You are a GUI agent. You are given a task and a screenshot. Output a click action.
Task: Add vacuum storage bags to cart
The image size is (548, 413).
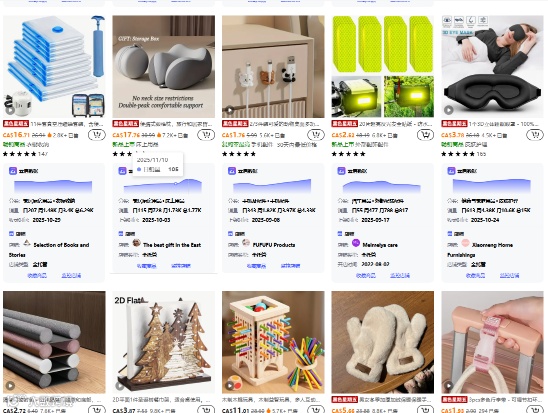click(x=97, y=135)
